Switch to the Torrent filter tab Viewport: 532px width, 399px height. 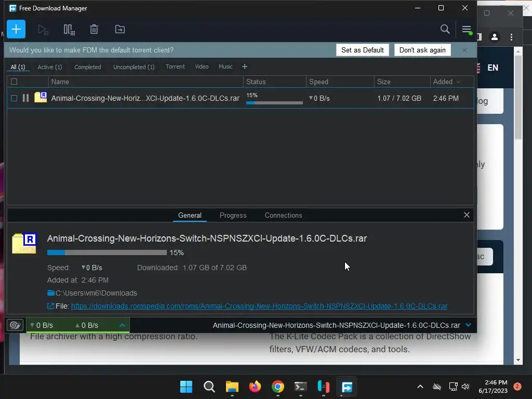point(175,66)
